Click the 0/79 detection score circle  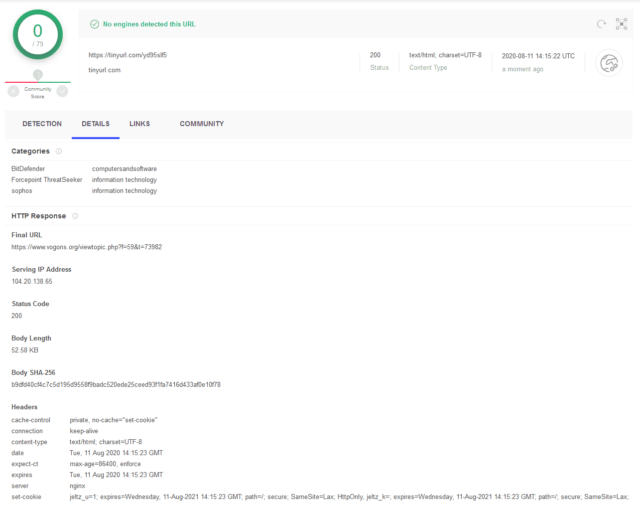point(38,36)
